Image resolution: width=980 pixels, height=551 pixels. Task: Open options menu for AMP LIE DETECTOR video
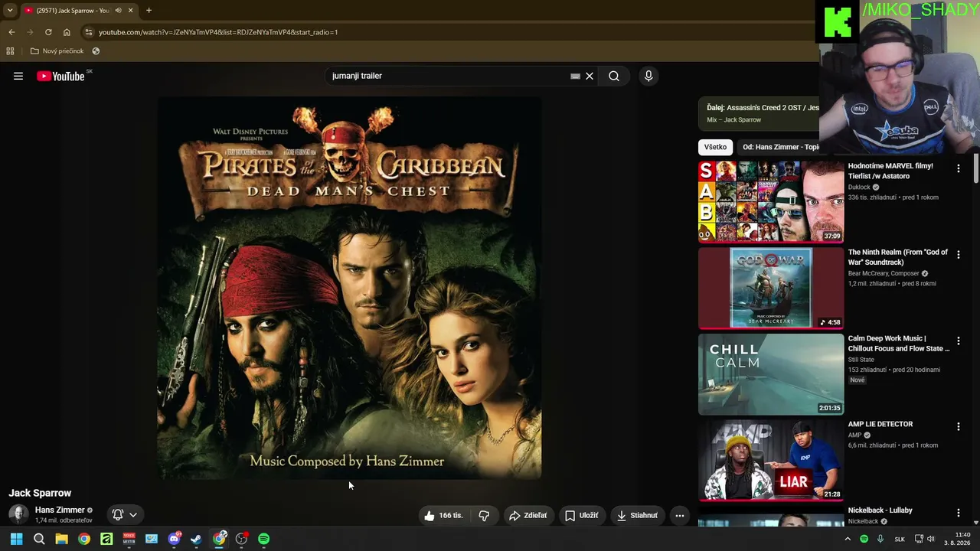[958, 426]
